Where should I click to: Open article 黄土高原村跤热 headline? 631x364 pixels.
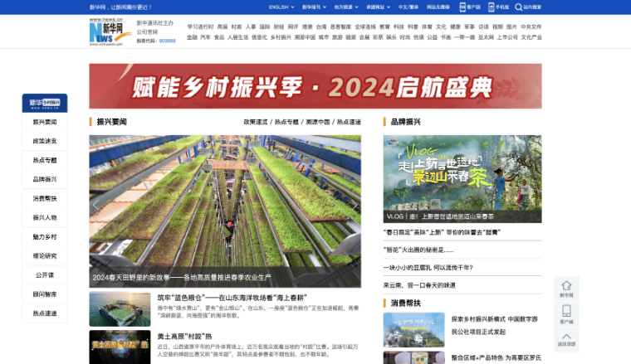pyautogui.click(x=184, y=337)
